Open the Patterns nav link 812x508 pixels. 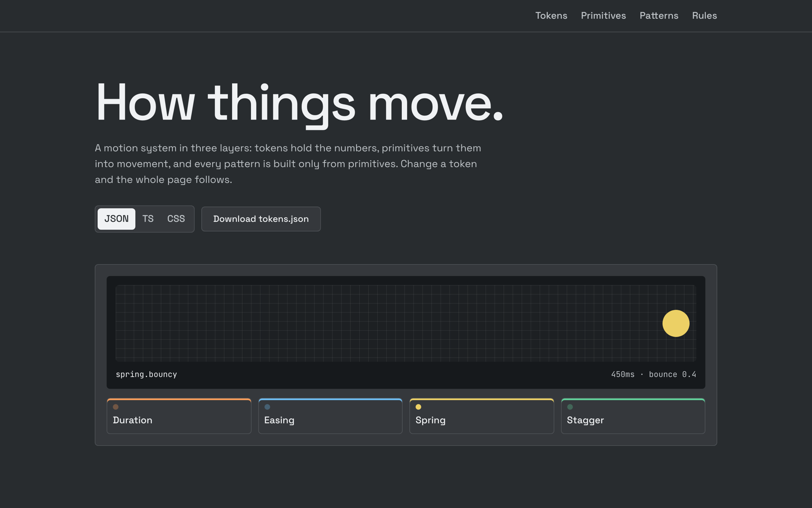click(659, 16)
